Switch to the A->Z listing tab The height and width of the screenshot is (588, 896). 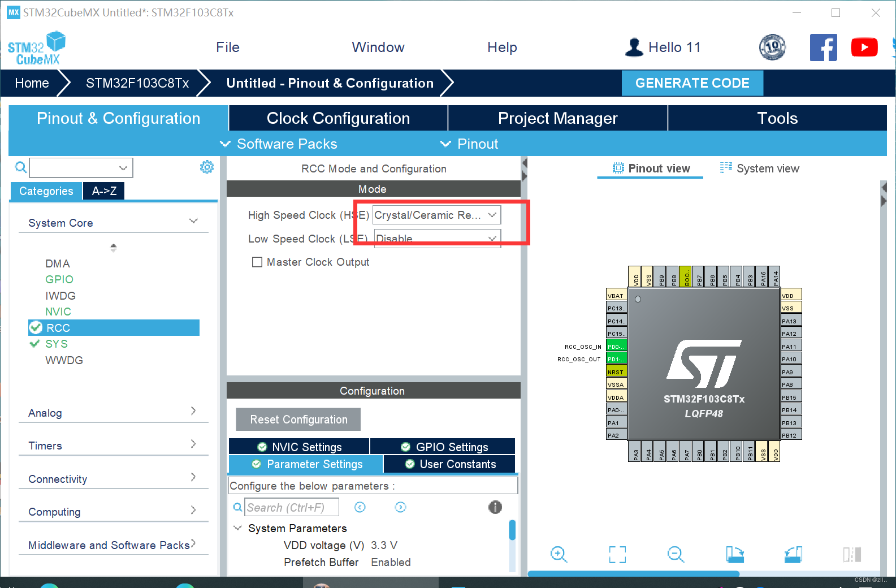104,191
